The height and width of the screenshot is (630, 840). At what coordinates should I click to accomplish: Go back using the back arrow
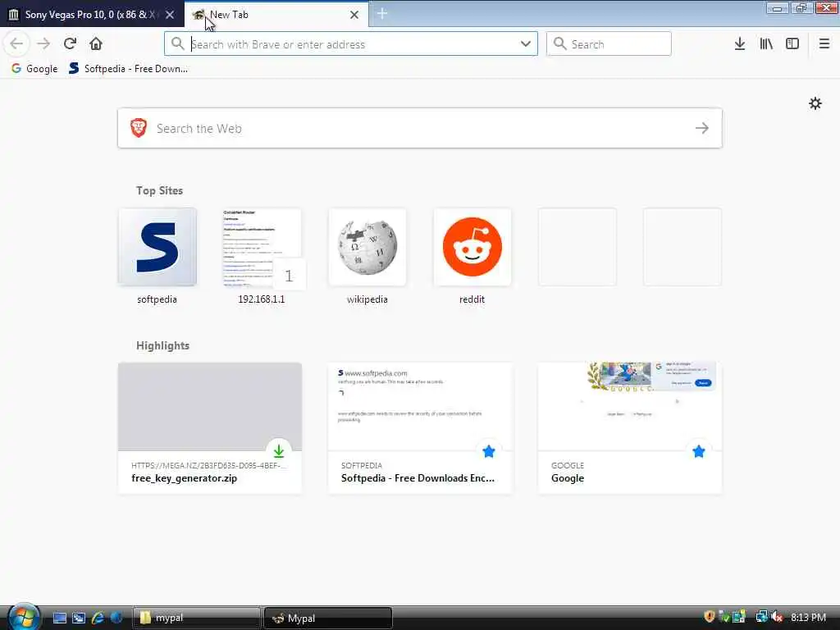point(16,44)
